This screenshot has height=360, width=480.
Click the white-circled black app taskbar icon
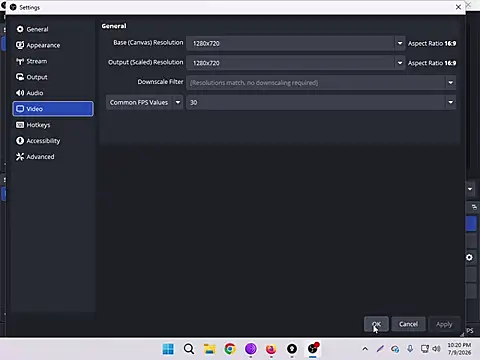[x=292, y=349]
